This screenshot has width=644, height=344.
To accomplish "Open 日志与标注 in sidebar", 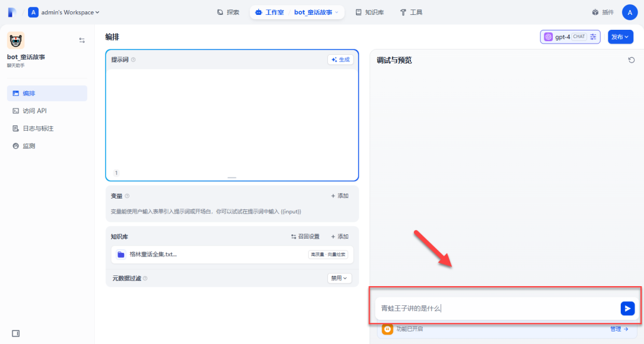I will point(47,129).
